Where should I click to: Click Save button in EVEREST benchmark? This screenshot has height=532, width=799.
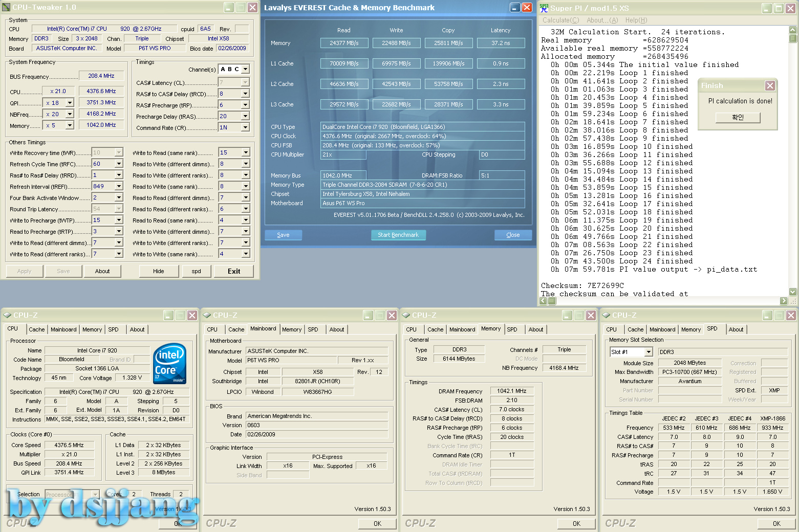283,235
